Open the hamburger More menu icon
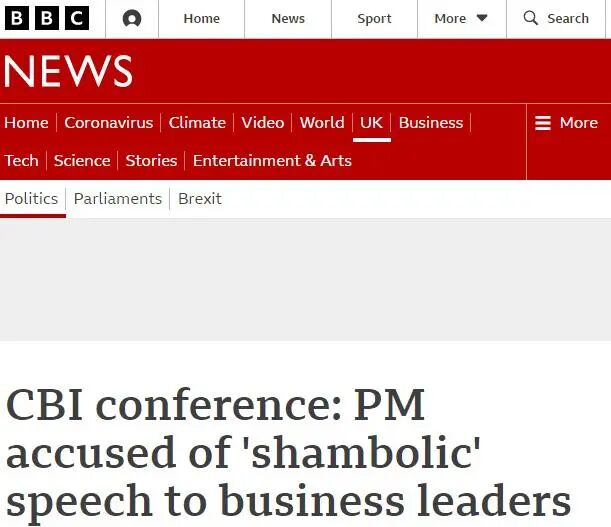This screenshot has width=611, height=527. click(x=543, y=123)
